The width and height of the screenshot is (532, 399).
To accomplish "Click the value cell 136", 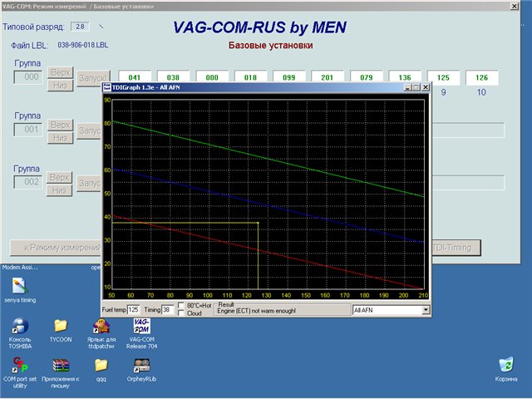I will click(x=405, y=77).
